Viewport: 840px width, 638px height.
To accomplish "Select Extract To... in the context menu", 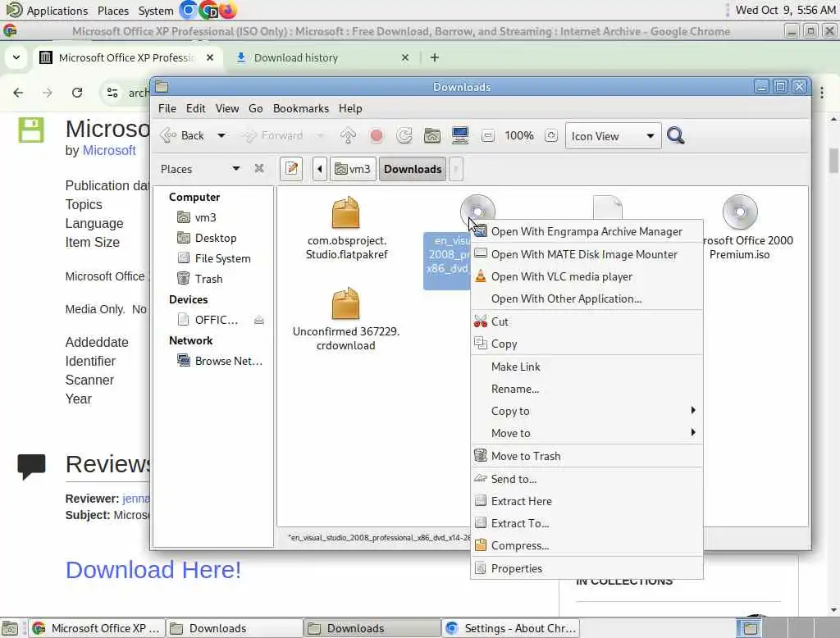I will pyautogui.click(x=587, y=523).
